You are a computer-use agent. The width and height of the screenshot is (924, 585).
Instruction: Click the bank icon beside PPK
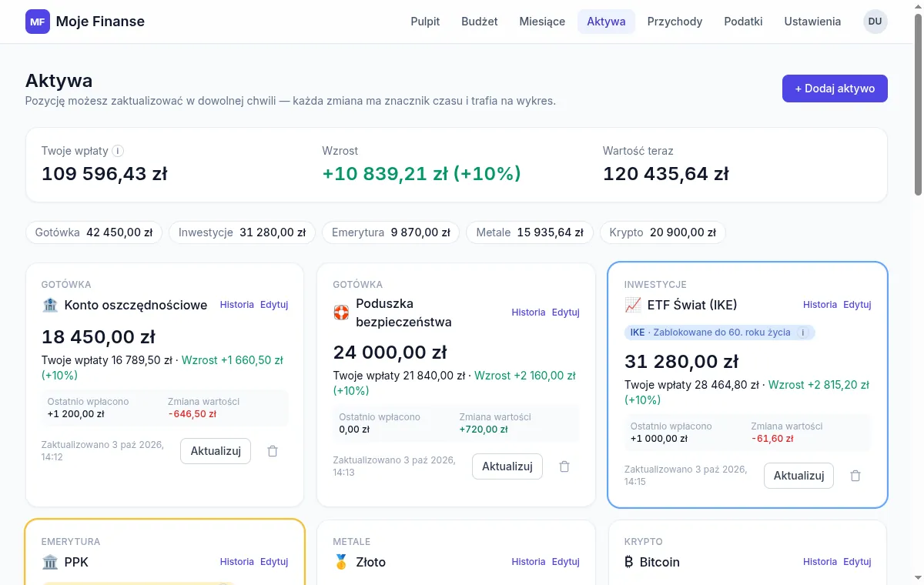pos(50,562)
